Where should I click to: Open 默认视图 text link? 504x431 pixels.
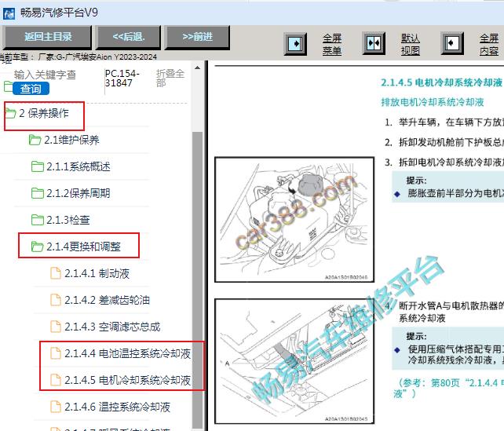click(x=411, y=44)
